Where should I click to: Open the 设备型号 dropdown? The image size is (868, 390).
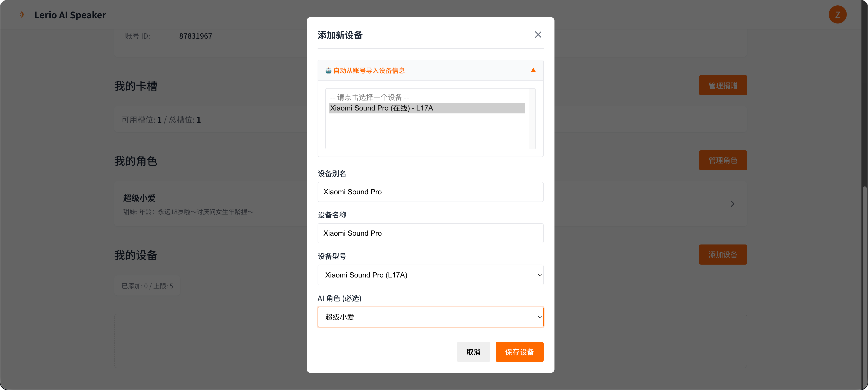click(x=430, y=275)
